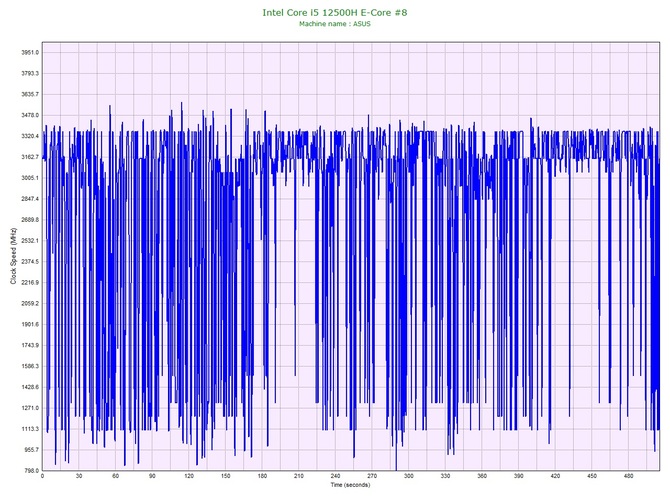
Task: Click the 90 seconds x-axis tick label
Action: [x=152, y=476]
